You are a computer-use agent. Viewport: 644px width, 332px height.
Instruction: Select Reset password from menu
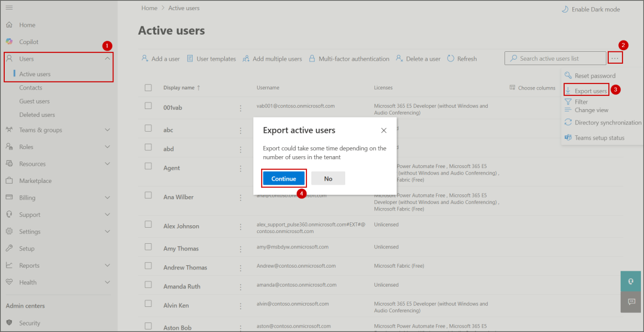coord(590,76)
